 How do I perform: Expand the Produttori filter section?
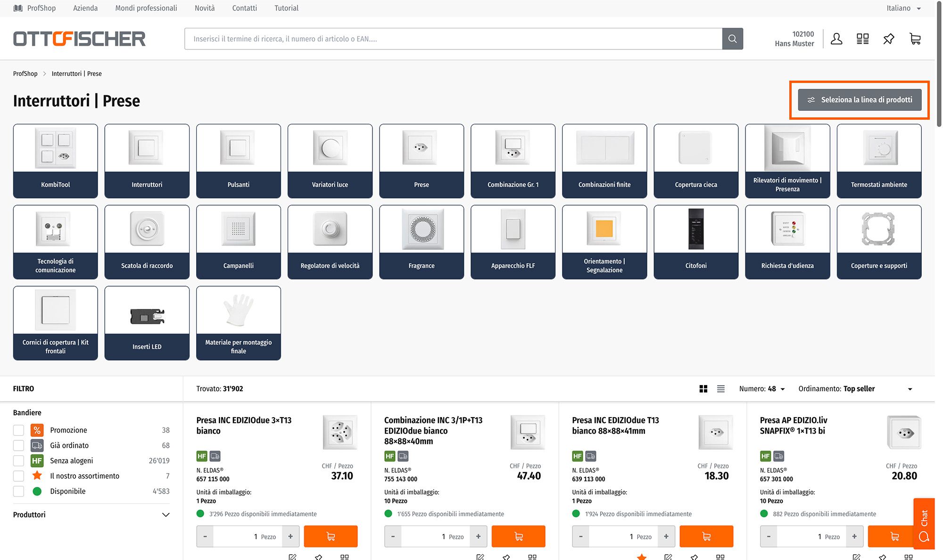[x=165, y=515]
